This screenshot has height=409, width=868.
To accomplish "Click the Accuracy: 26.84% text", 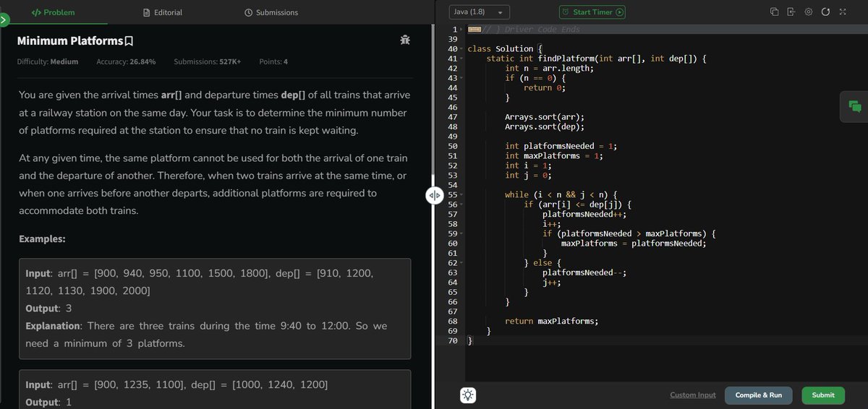I will click(x=126, y=61).
